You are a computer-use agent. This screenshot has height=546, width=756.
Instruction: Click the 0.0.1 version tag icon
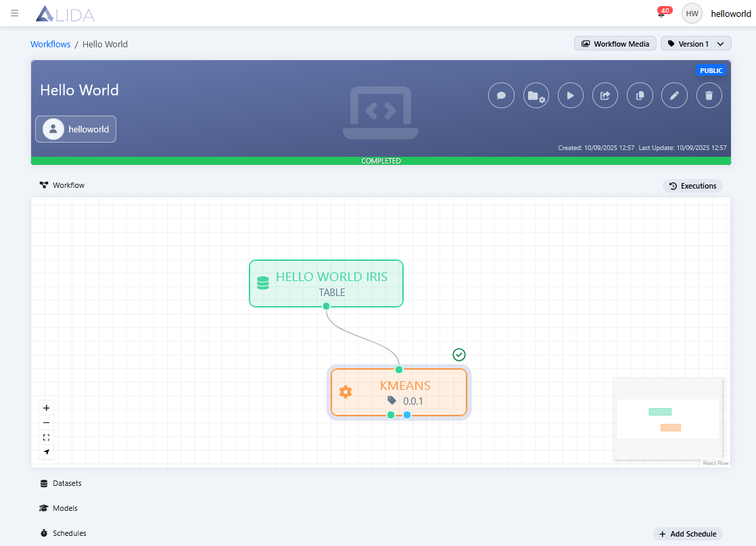pyautogui.click(x=392, y=401)
